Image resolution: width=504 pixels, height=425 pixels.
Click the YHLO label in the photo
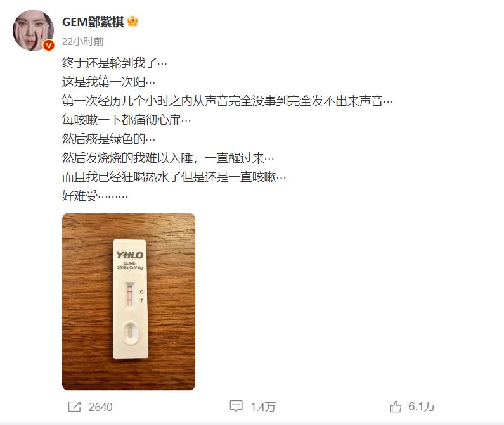pos(130,255)
